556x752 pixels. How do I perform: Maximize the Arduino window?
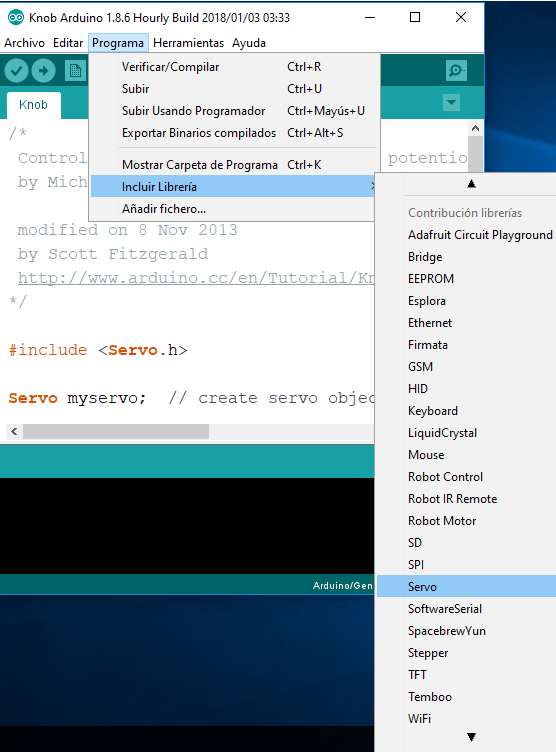point(415,18)
